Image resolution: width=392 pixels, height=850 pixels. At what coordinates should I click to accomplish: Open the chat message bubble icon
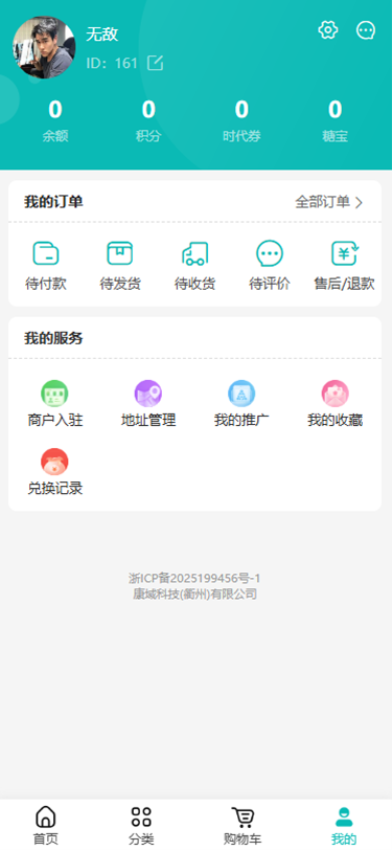click(365, 30)
